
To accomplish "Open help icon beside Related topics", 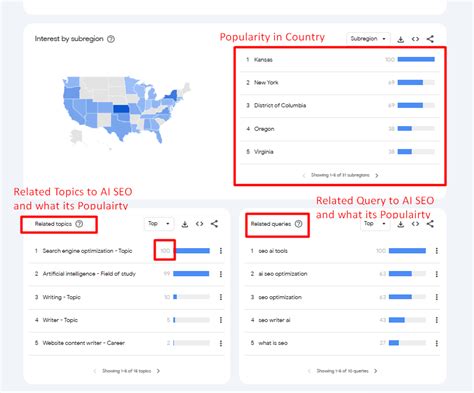I will pos(79,224).
